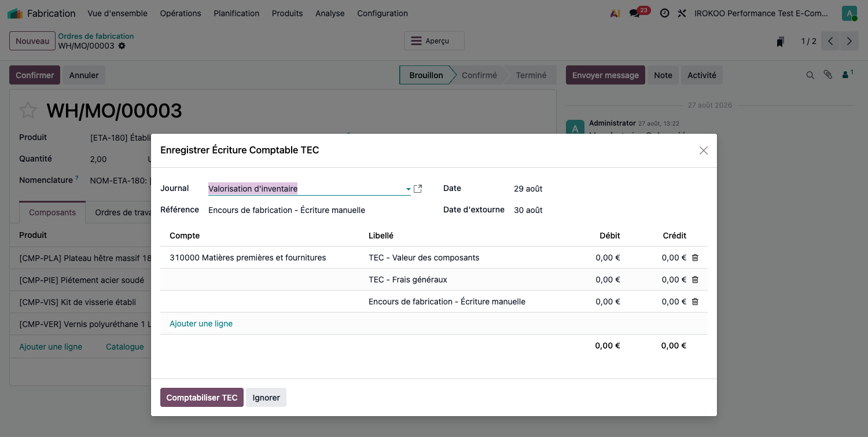
Task: Click the Ignorer button
Action: 266,398
